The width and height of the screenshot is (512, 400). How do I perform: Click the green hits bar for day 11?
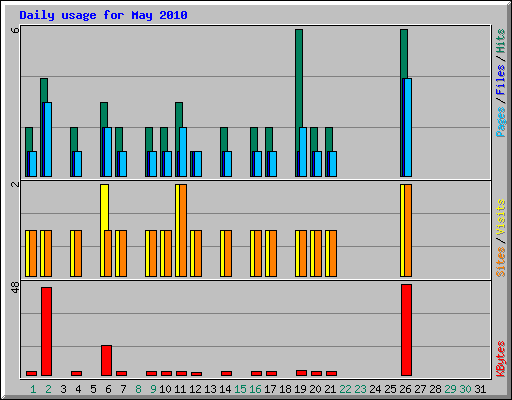pos(179,115)
